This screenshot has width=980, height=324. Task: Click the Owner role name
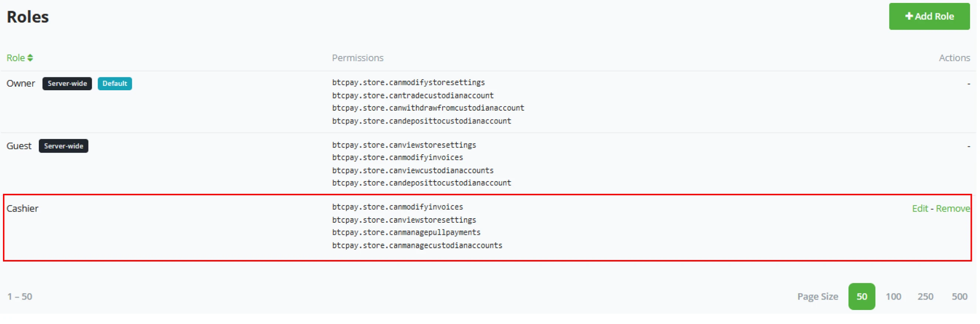point(21,84)
